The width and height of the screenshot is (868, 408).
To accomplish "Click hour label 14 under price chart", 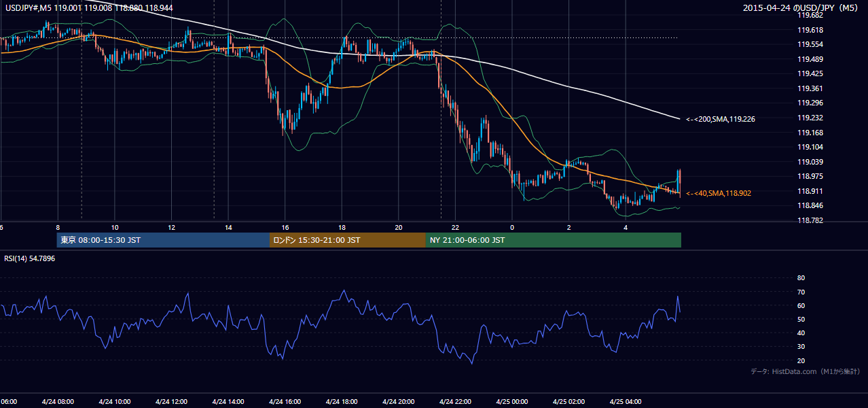I will coord(228,227).
